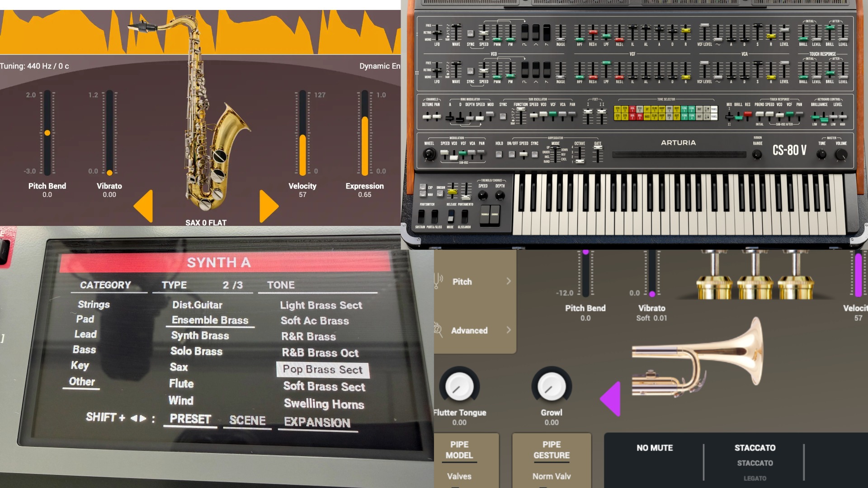Switch to the PRESET tab on synth screen
Viewport: 868px width, 488px height.
click(x=190, y=419)
